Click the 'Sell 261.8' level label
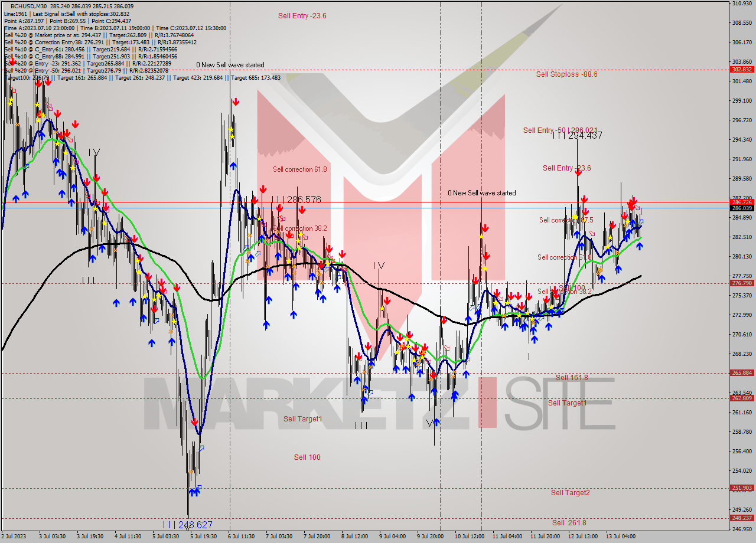 [x=569, y=523]
